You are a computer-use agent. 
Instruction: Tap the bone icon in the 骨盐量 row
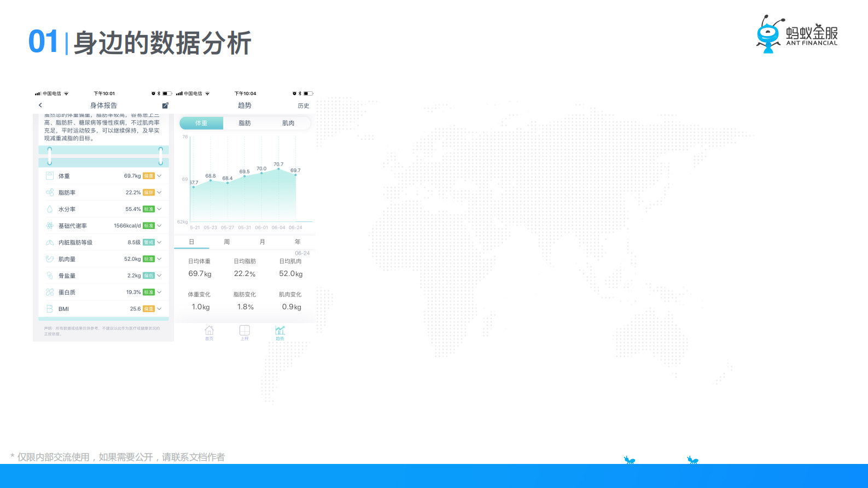pyautogui.click(x=50, y=275)
